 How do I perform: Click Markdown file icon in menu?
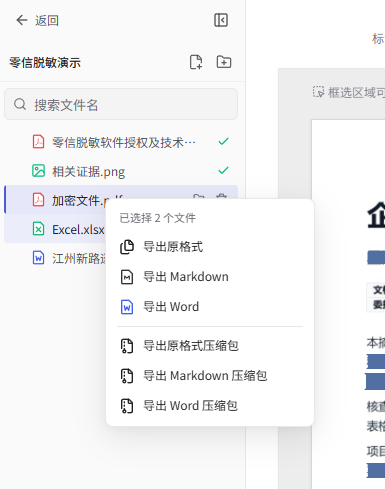(127, 277)
